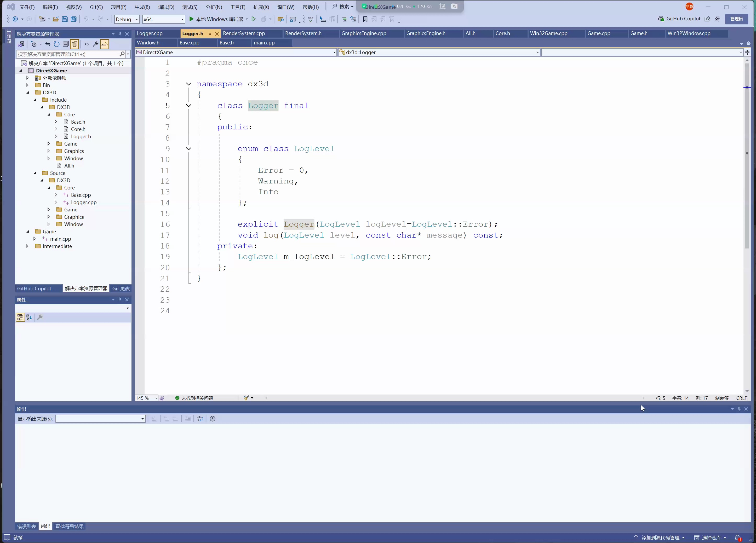Click Start Without Debugging green outline arrow
The image size is (756, 543).
coord(254,19)
